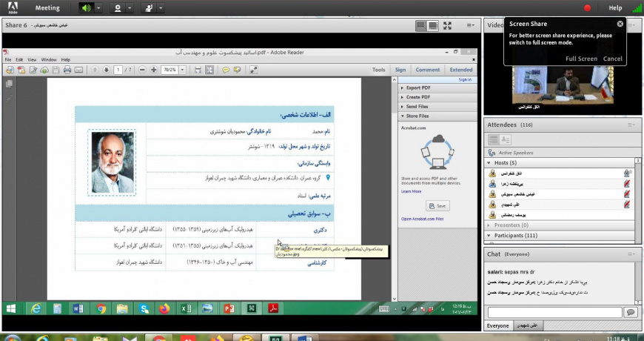Open the webcam options dropdown arrow

pyautogui.click(x=130, y=8)
